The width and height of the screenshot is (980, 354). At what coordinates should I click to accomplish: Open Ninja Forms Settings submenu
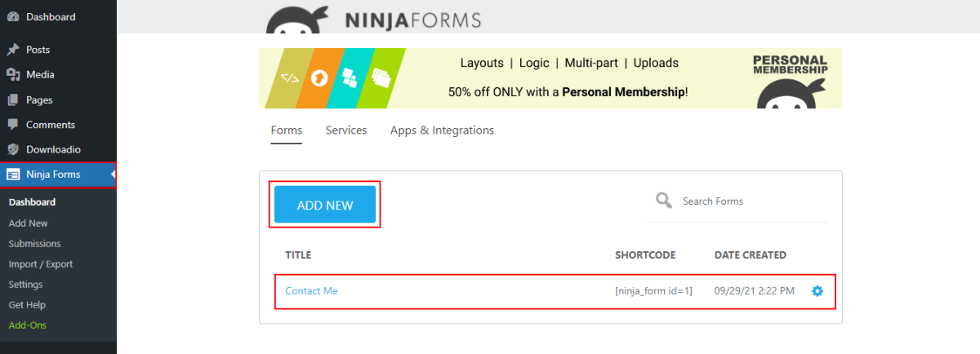tap(25, 284)
